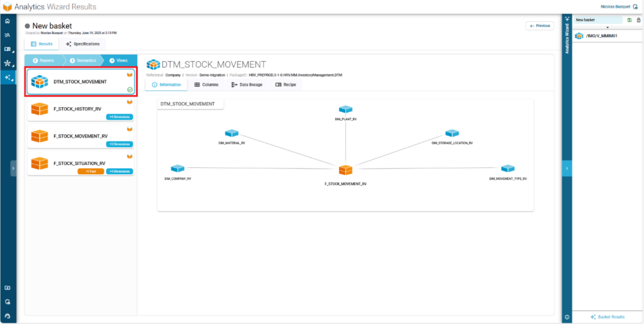Click the user profile icon next to Nicolas Busquet
Screen dimensions: 644x324
coord(636,6)
